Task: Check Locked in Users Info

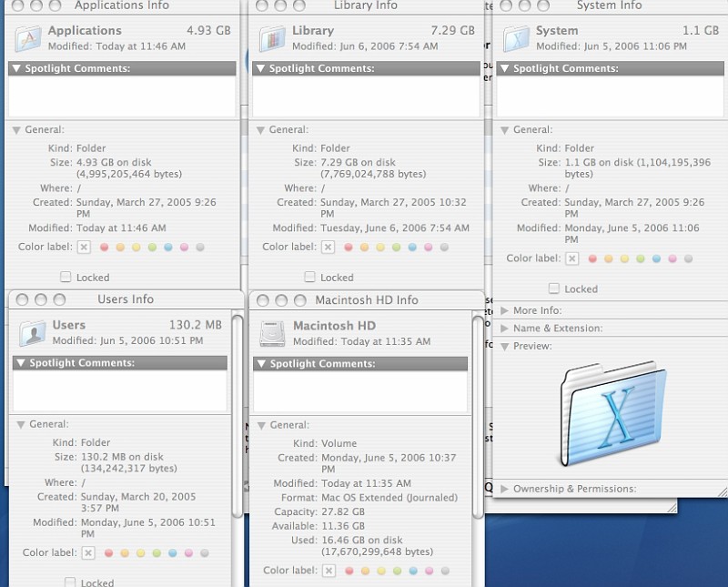Action: [70, 582]
